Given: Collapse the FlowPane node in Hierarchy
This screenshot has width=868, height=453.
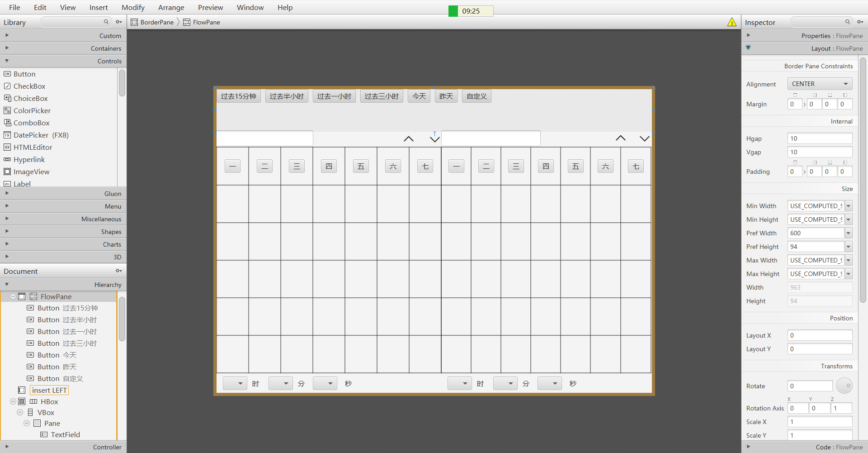Looking at the screenshot, I should pyautogui.click(x=13, y=296).
